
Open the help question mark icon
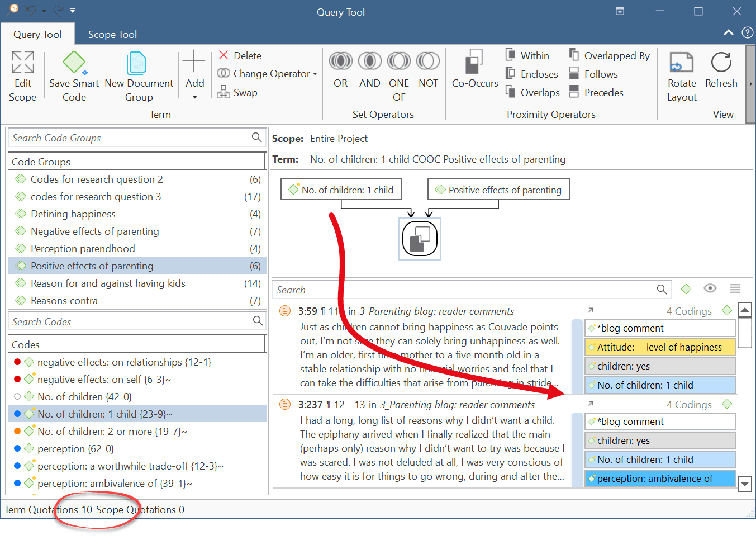tap(747, 32)
